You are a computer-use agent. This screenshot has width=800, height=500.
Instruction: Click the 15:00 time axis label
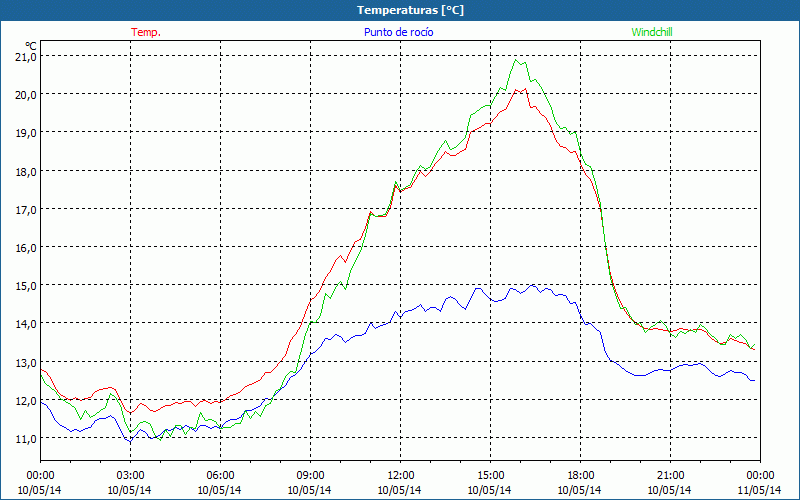(x=490, y=476)
